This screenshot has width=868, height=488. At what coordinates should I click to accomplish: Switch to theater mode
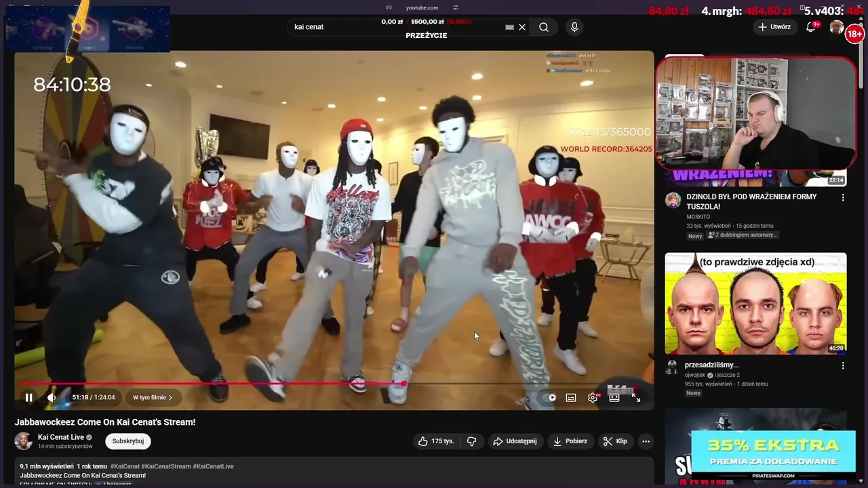click(614, 398)
